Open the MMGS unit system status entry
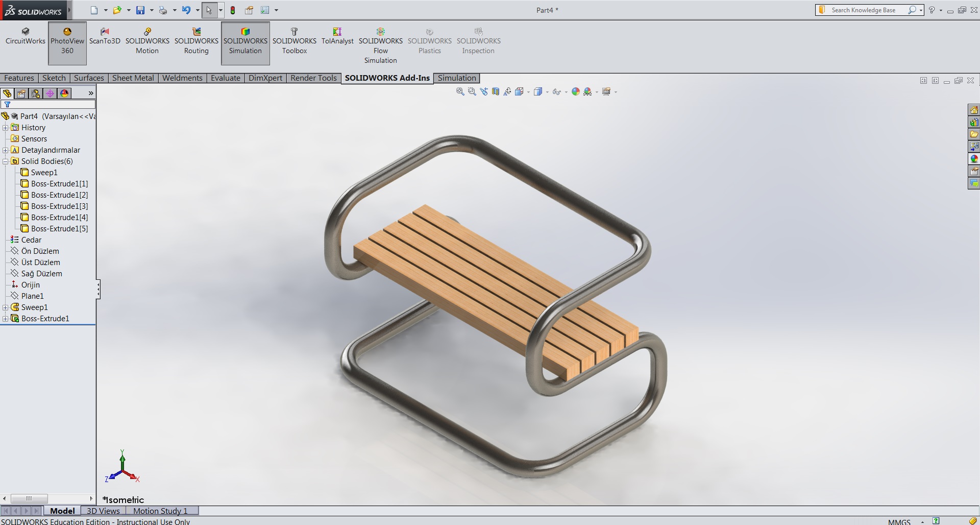 click(899, 521)
